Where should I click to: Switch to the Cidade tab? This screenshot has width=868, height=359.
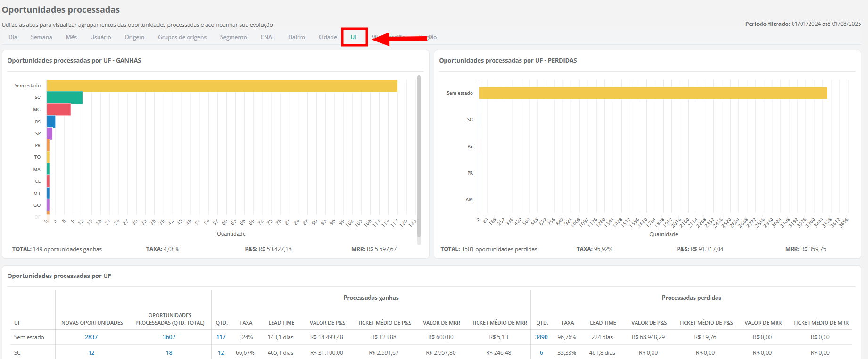click(328, 37)
